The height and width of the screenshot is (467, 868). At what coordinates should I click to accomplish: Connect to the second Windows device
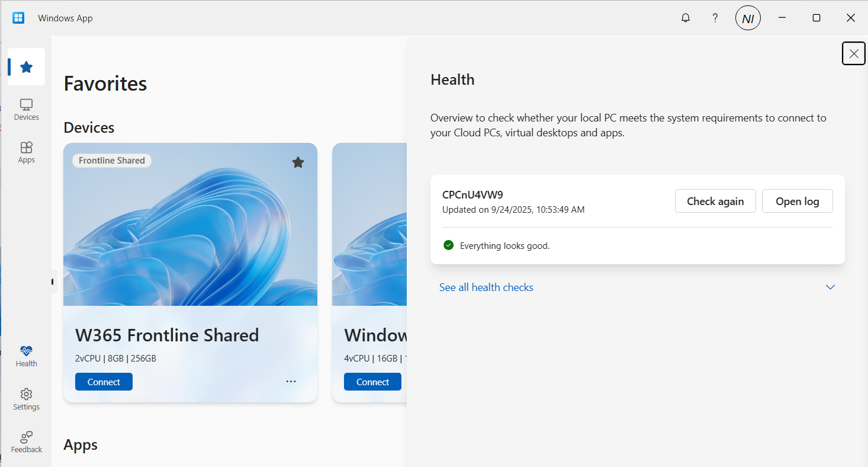coord(372,382)
